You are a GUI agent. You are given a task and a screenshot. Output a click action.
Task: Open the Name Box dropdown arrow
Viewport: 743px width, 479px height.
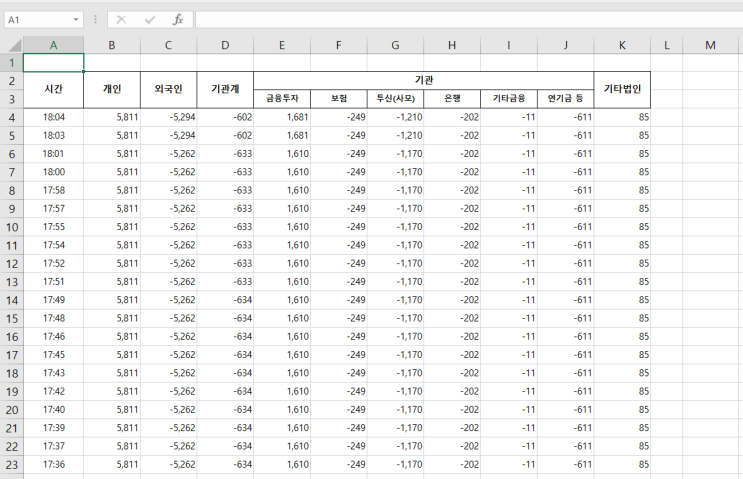(x=76, y=19)
